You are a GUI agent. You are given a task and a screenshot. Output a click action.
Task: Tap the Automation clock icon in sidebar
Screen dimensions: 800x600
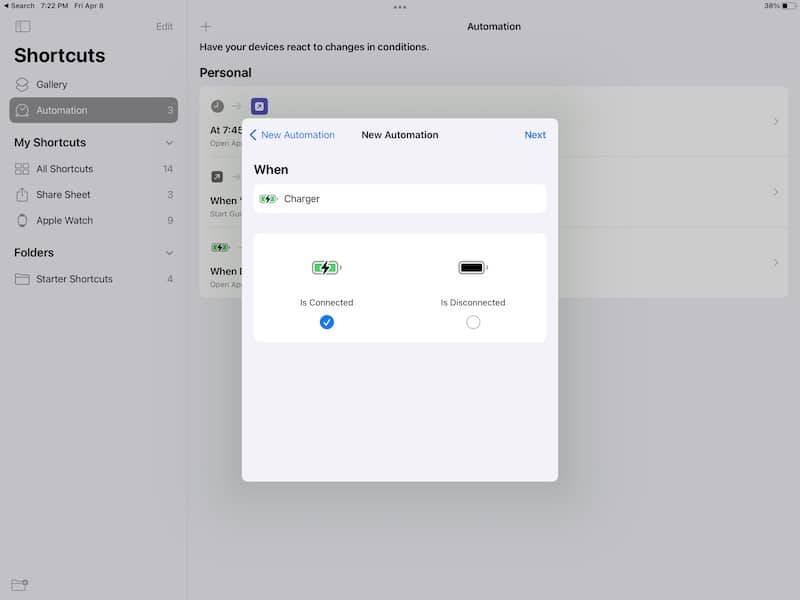[x=22, y=110]
